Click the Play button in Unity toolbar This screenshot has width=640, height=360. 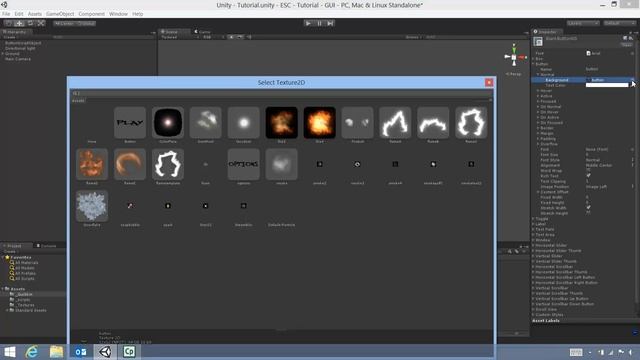click(x=308, y=23)
